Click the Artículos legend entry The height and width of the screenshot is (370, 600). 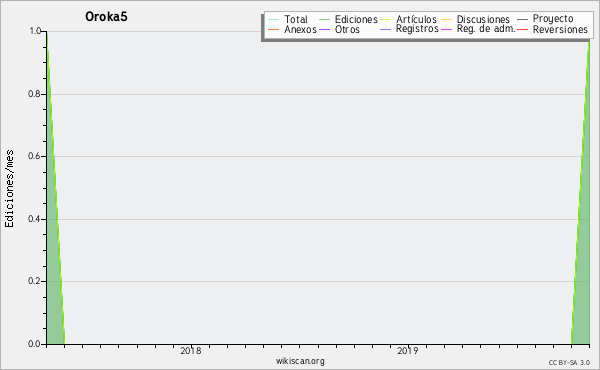click(408, 19)
